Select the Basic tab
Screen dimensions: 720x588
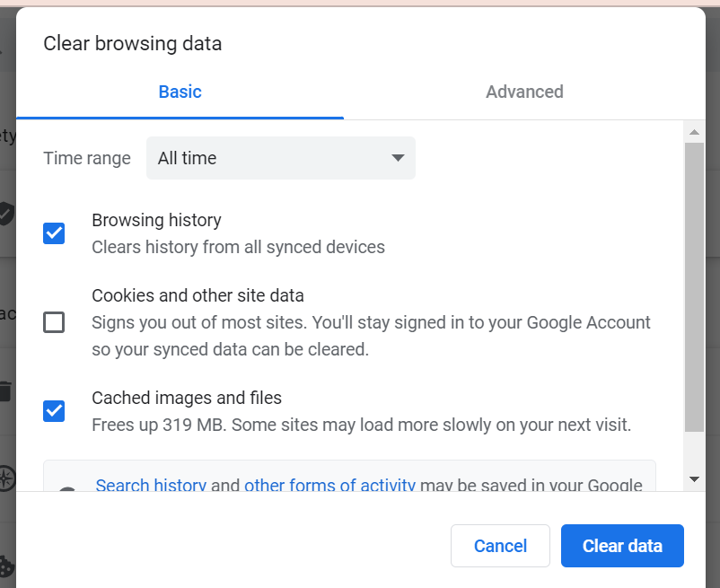180,92
